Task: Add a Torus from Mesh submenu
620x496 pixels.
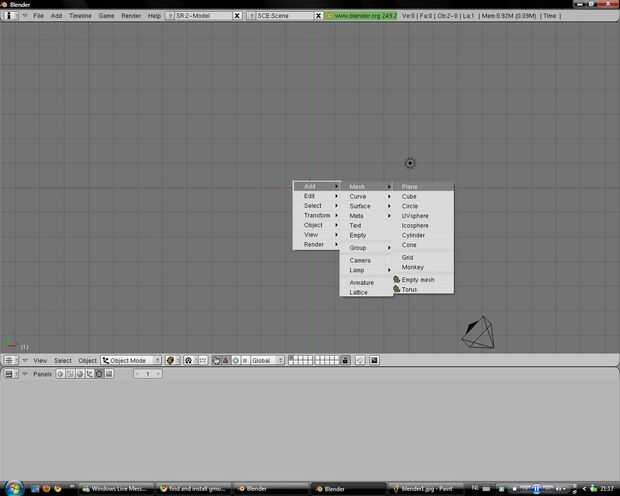Action: 424,290
